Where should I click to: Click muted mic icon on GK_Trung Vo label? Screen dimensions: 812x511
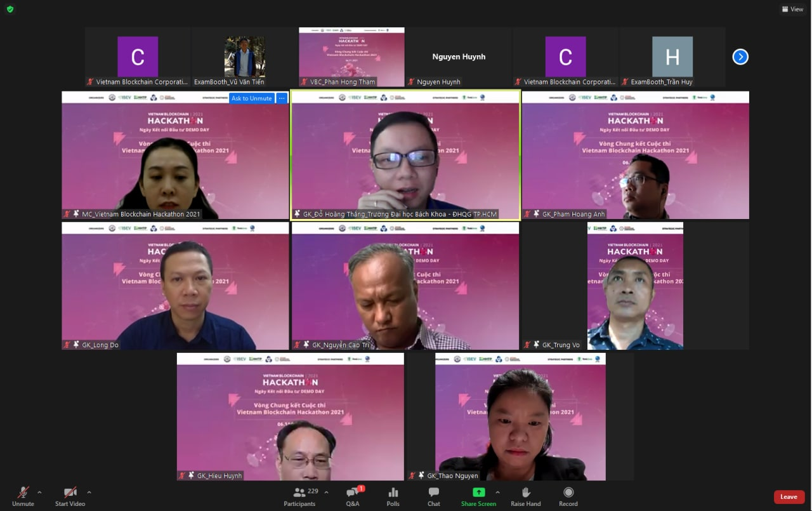(x=527, y=345)
